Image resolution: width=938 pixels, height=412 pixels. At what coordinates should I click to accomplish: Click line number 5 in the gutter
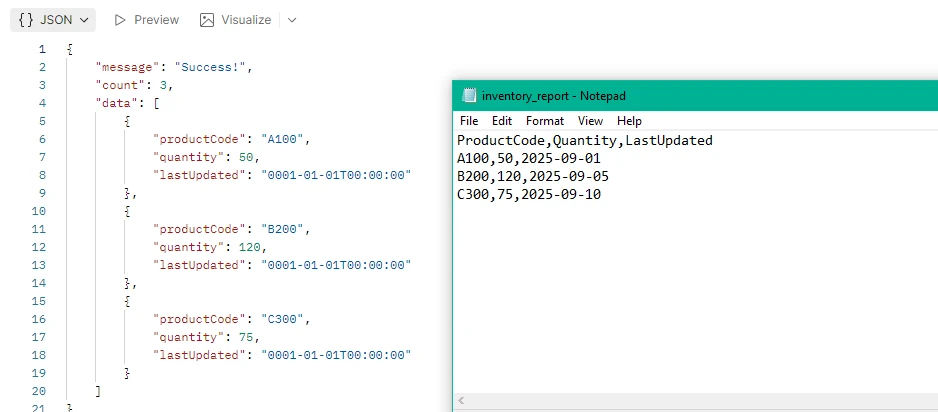tap(41, 121)
